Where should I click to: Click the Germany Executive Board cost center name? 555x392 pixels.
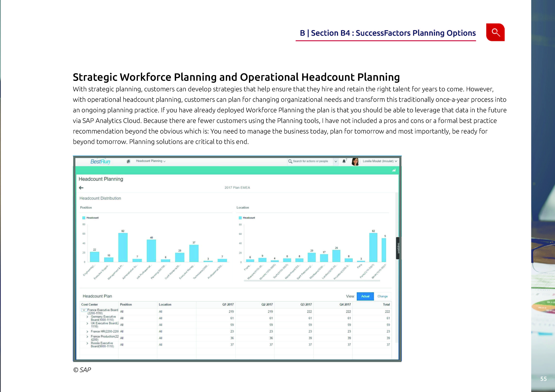click(103, 318)
